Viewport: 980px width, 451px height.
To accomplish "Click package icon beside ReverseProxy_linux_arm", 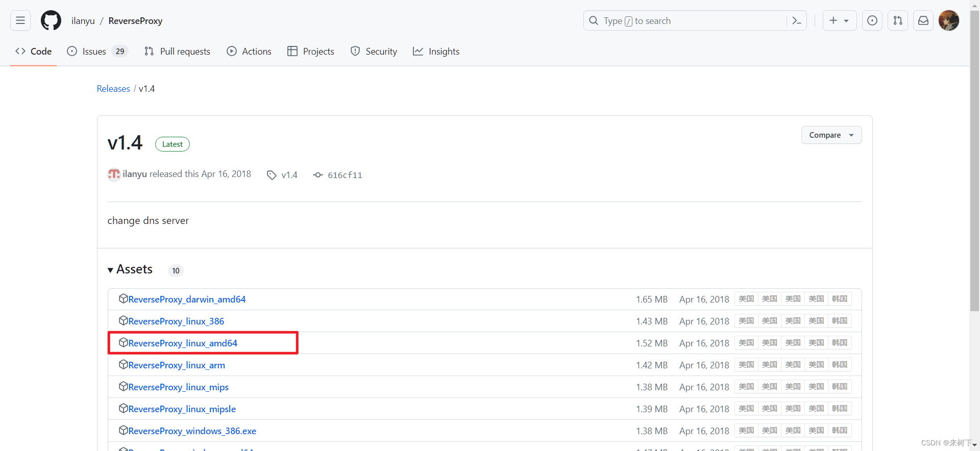I will click(x=123, y=364).
